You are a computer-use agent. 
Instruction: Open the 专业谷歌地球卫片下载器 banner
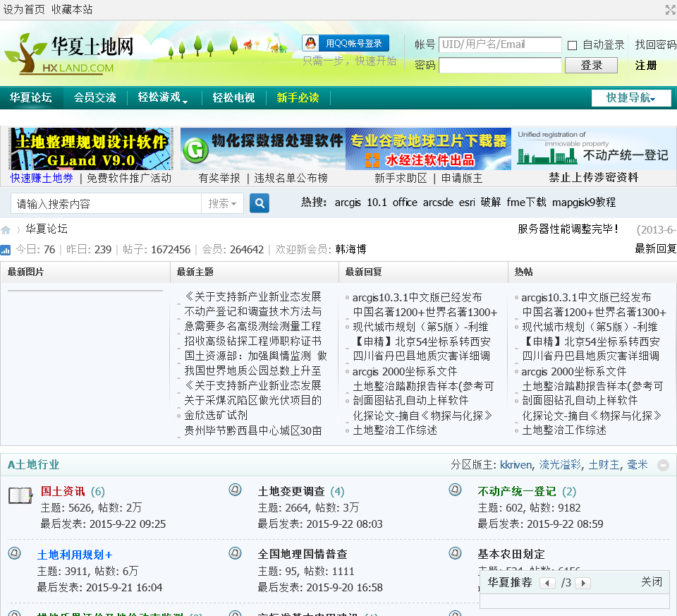click(428, 149)
